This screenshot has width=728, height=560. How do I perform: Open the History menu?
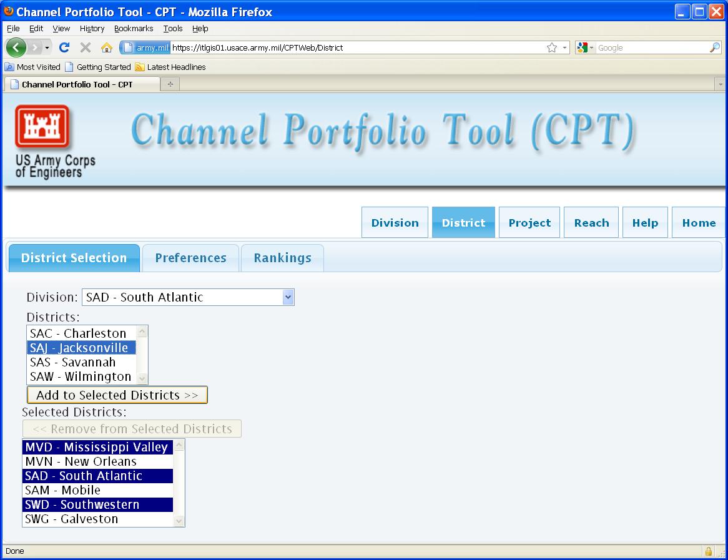[92, 28]
